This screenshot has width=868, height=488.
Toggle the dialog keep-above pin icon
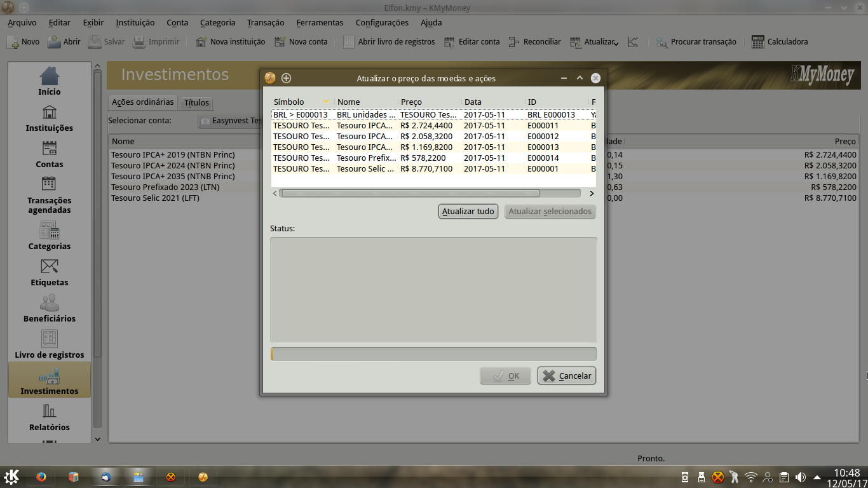pos(287,78)
